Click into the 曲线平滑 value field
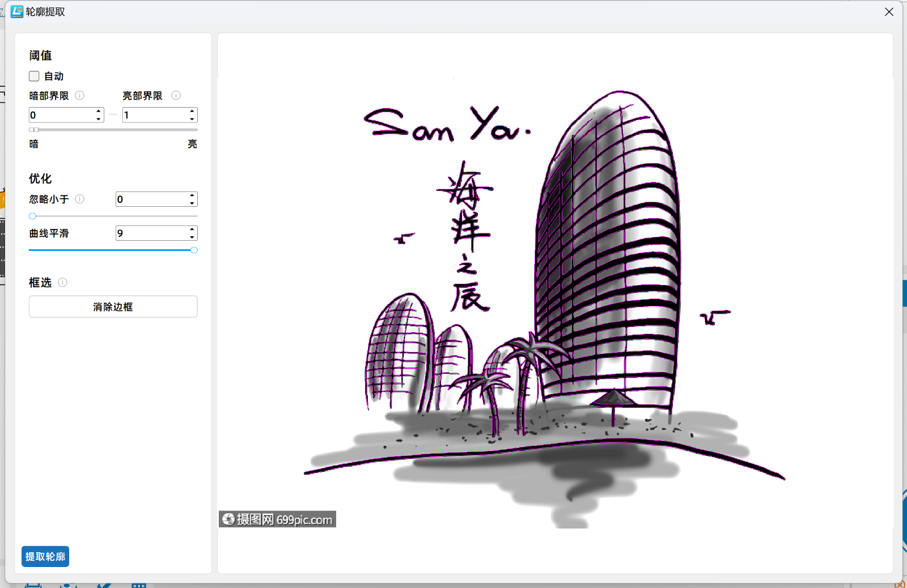 pos(151,233)
